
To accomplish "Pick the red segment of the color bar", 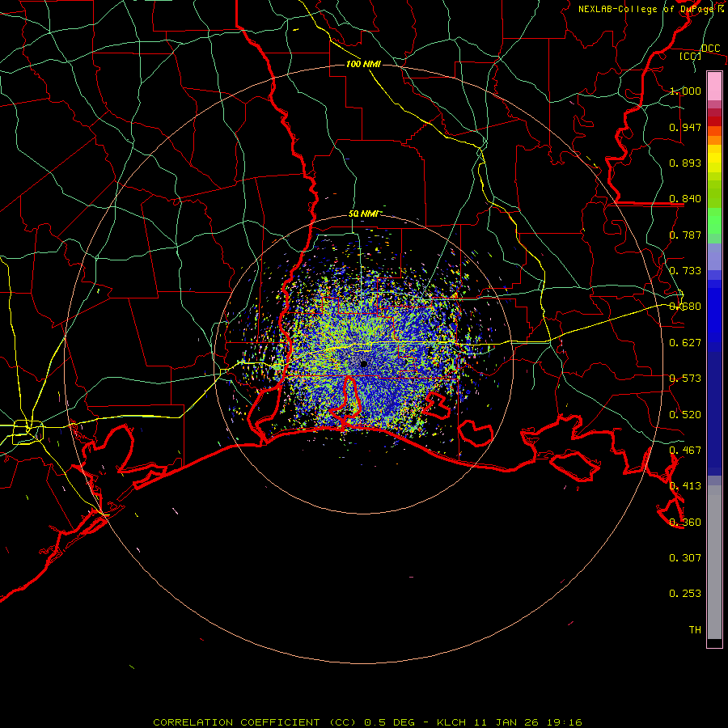I will (714, 121).
